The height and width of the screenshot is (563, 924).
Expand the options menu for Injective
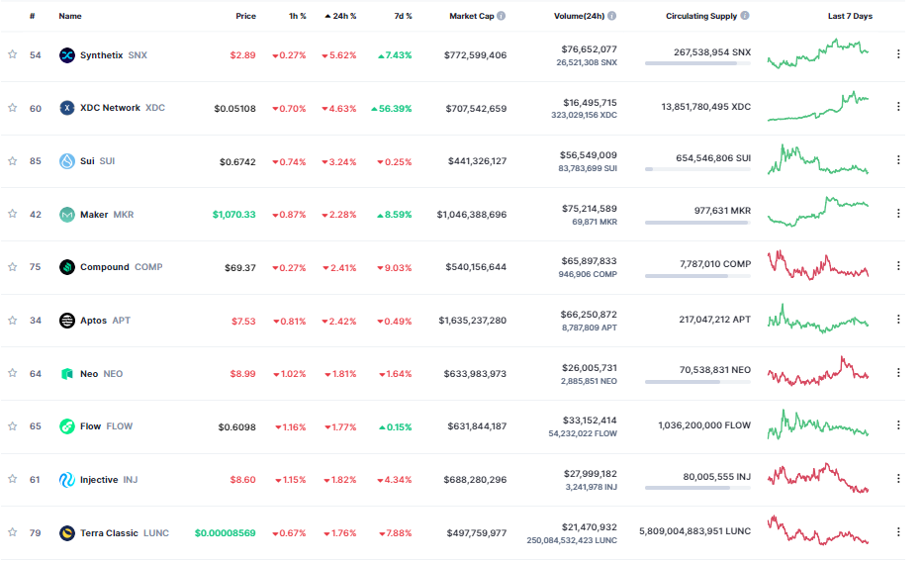(x=898, y=479)
